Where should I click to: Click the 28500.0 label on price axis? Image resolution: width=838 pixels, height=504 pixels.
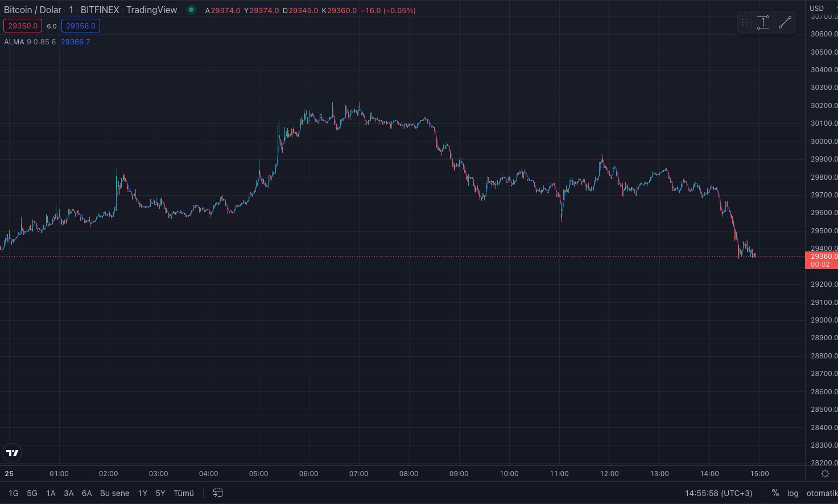point(824,409)
